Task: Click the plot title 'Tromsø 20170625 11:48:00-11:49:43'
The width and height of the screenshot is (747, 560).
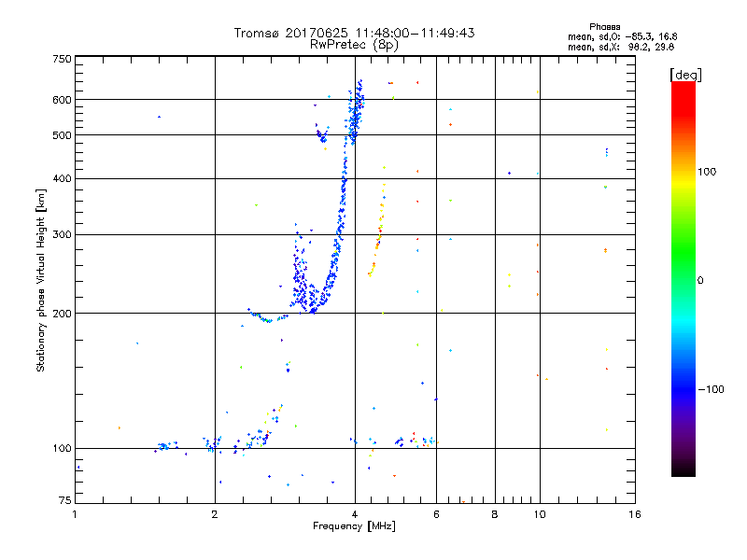Action: click(x=354, y=33)
